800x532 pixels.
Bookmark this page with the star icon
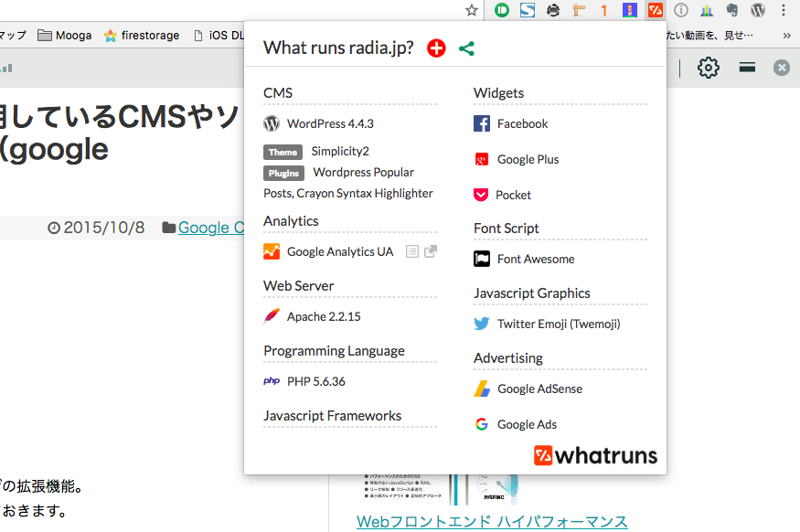click(x=472, y=11)
